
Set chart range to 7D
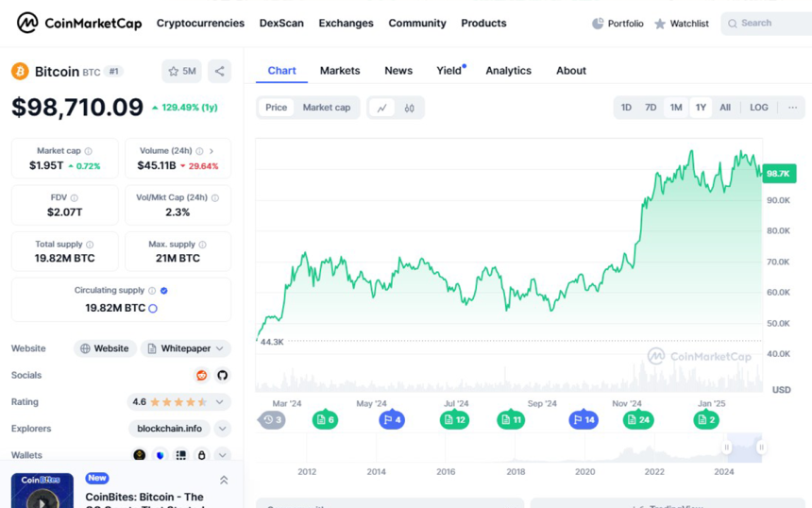651,108
